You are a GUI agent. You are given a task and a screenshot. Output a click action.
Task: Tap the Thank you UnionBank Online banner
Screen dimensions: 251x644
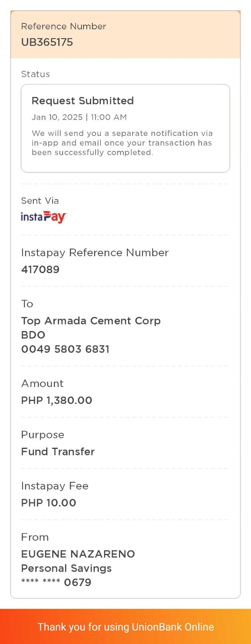[x=125, y=627]
